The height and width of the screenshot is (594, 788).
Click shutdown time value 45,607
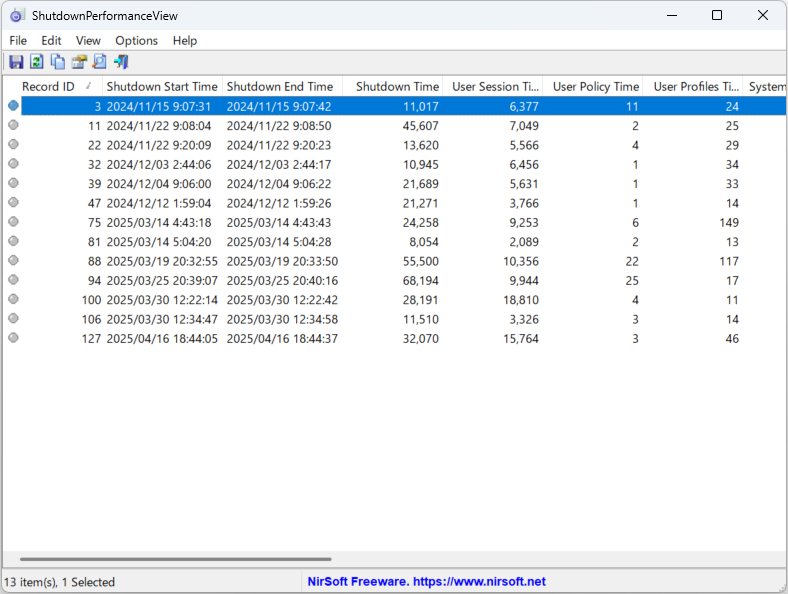pyautogui.click(x=421, y=126)
